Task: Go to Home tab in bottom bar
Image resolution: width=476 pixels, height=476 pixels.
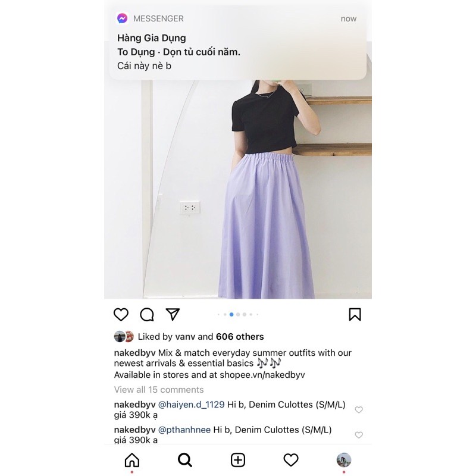Action: pos(132,459)
